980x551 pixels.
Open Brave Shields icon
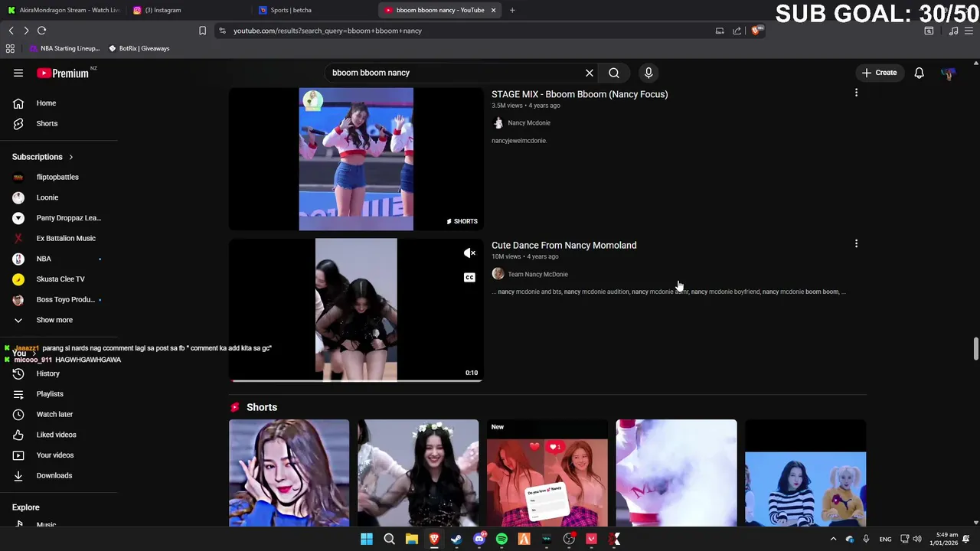click(x=756, y=31)
